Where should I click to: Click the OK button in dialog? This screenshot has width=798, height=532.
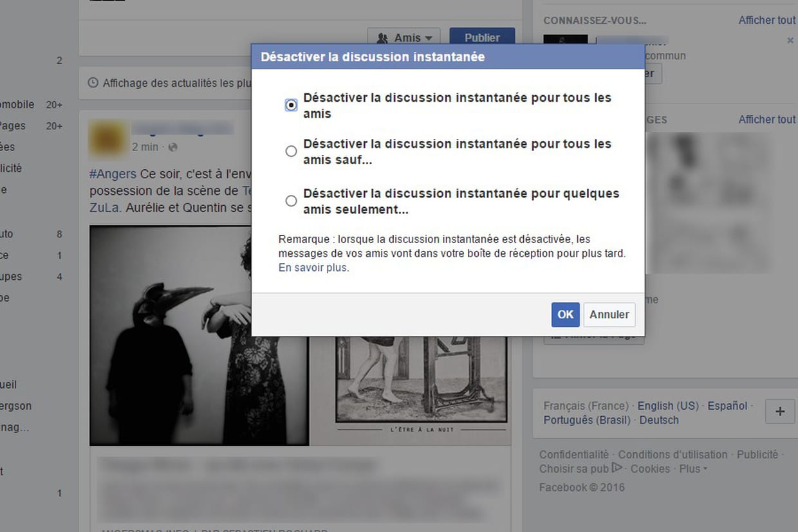coord(565,315)
